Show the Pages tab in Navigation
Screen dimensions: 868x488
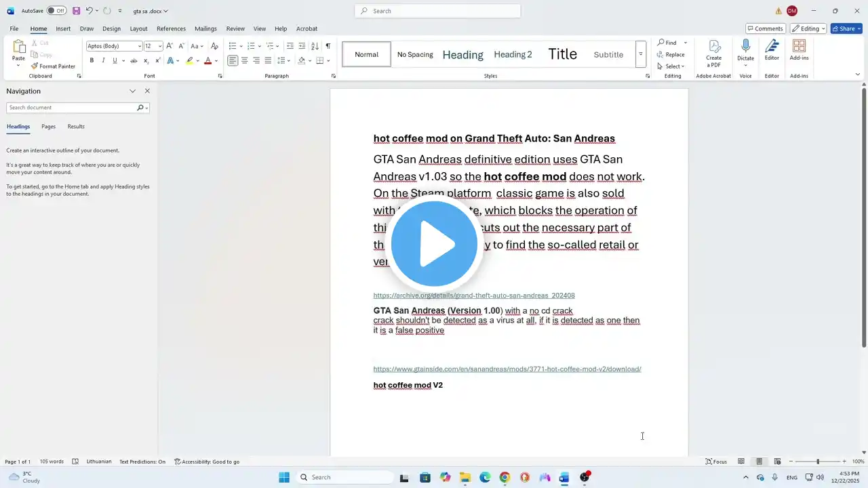pos(48,126)
